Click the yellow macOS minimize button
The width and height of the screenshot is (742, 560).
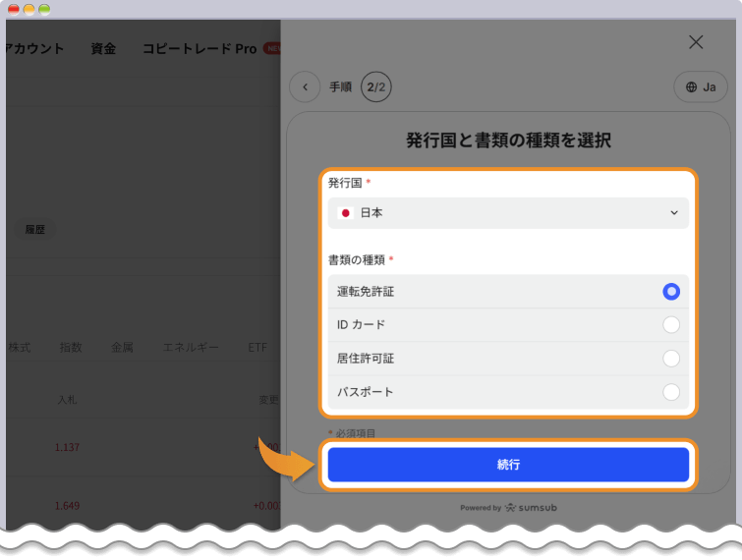pyautogui.click(x=29, y=9)
